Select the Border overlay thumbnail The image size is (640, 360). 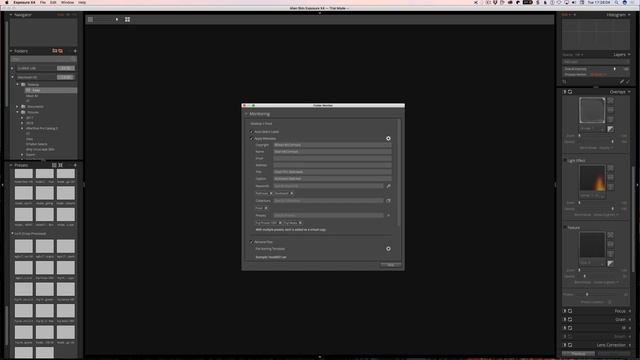click(x=592, y=110)
